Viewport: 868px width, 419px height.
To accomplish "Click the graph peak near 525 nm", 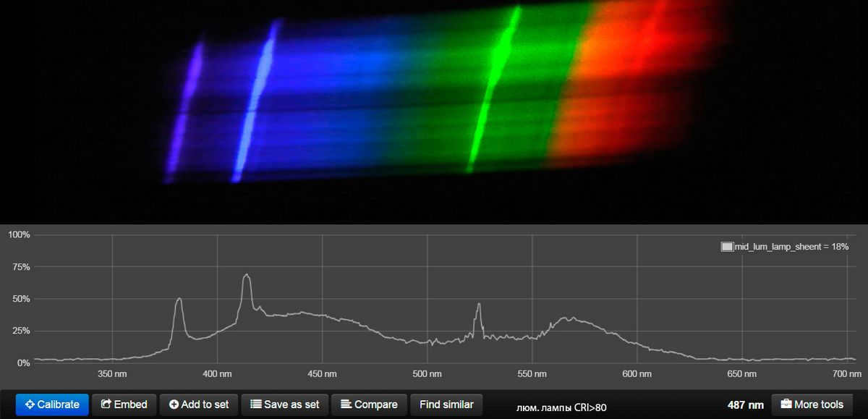I will [479, 305].
